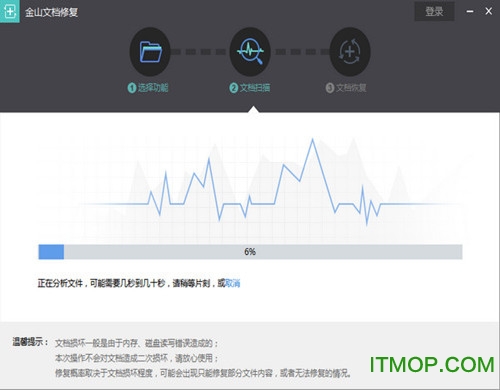This screenshot has height=390, width=500.
Task: Minimize the 金山文档修复 window
Action: [470, 12]
